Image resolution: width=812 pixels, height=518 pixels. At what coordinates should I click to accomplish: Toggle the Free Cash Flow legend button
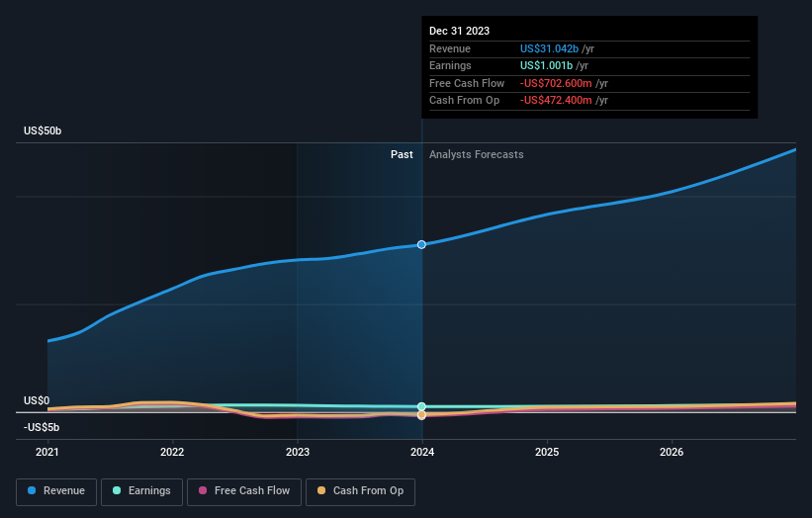[244, 491]
